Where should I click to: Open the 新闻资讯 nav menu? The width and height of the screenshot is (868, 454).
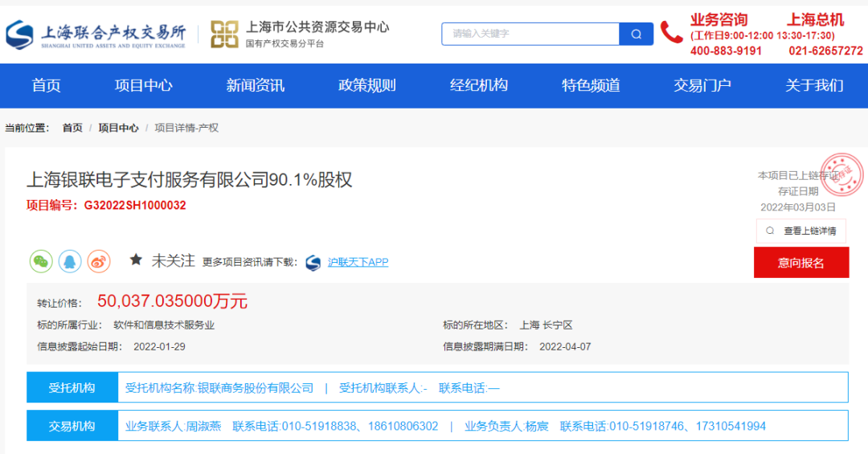[x=256, y=85]
